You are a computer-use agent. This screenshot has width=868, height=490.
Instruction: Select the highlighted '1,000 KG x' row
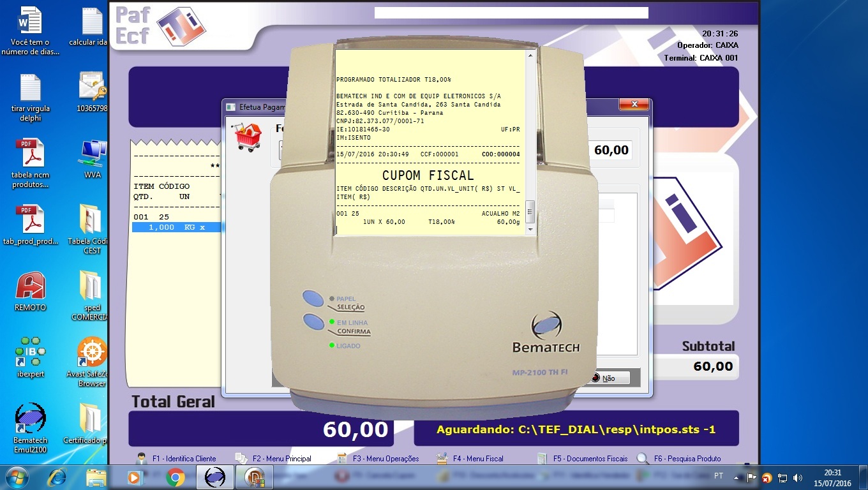(x=177, y=227)
